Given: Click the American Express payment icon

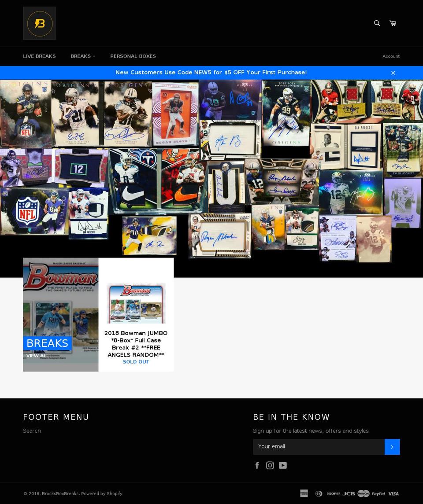Looking at the screenshot, I should [304, 493].
